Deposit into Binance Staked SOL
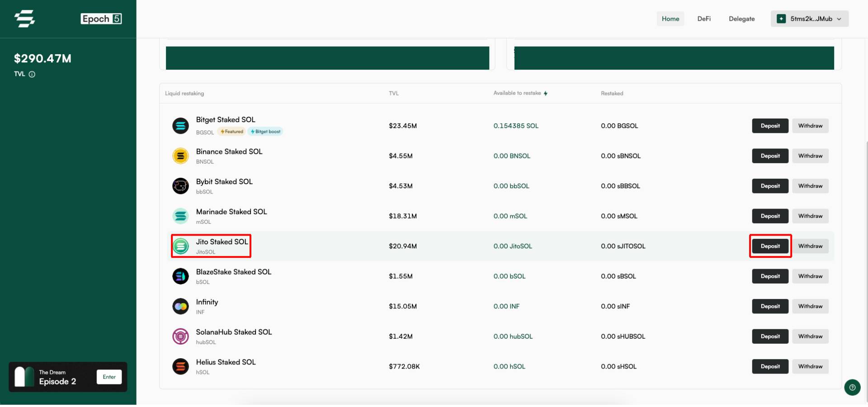This screenshot has height=407, width=868. point(770,156)
